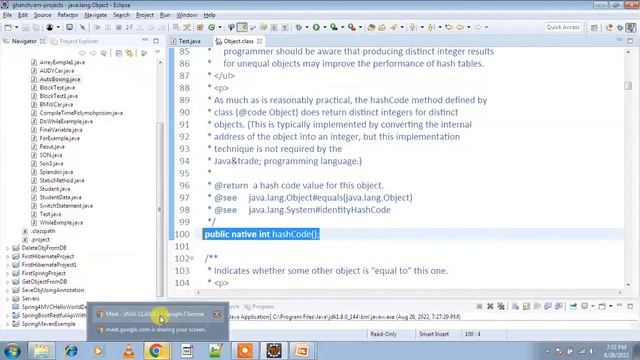Open the Refactor menu
Viewport: 640px width, 360px height.
click(68, 15)
